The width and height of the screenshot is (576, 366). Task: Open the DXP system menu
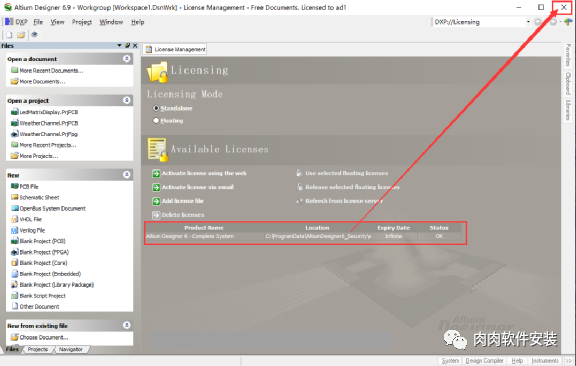(x=16, y=22)
